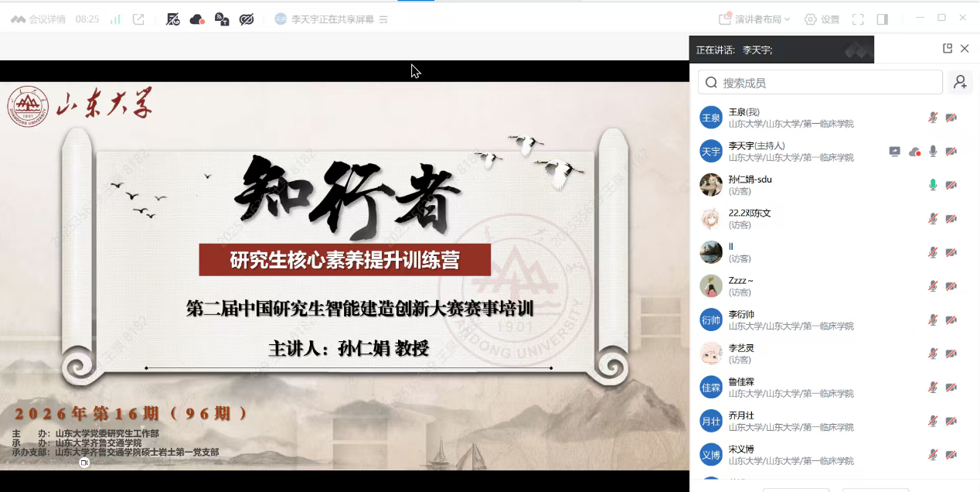Click 乔月壮's muted microphone icon

[x=933, y=421]
